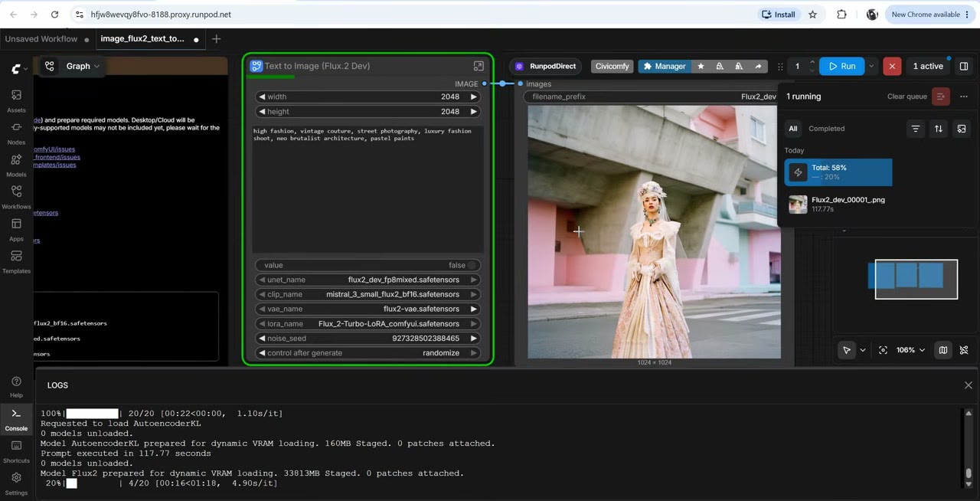The image size is (980, 501).
Task: Increase height with the right arrow
Action: coord(474,111)
